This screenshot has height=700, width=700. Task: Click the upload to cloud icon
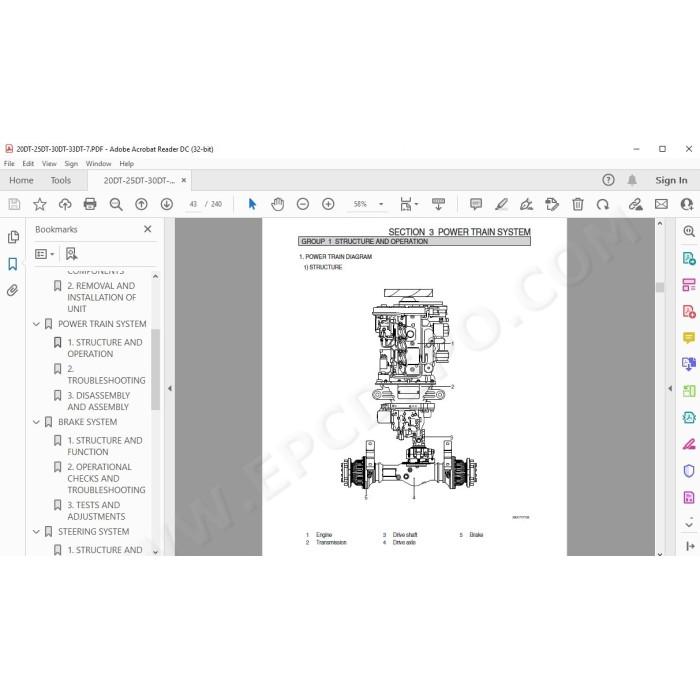click(65, 204)
